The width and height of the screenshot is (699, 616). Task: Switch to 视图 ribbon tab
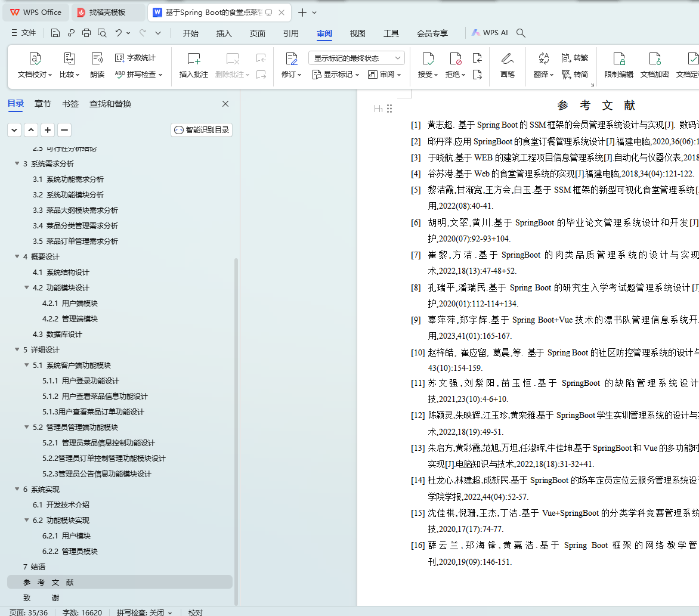point(357,33)
